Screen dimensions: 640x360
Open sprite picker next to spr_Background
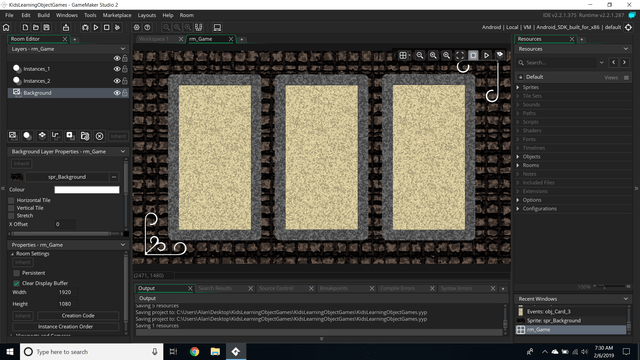pyautogui.click(x=114, y=177)
